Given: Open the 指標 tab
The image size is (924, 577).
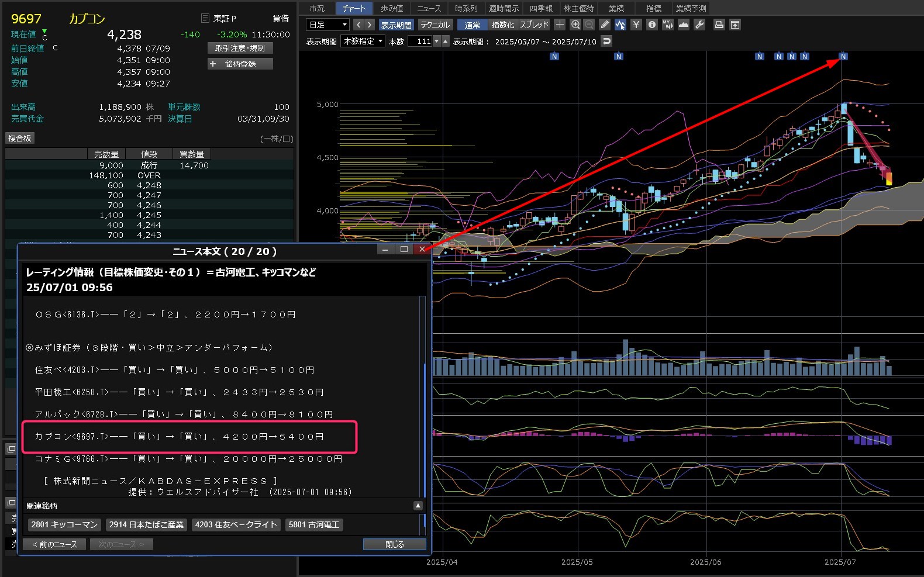Looking at the screenshot, I should pyautogui.click(x=654, y=8).
